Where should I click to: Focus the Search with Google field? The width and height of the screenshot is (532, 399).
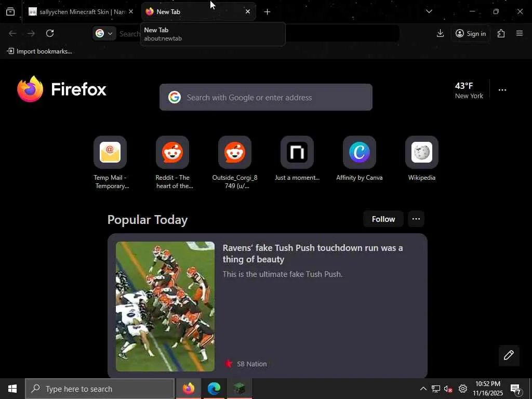click(x=266, y=97)
